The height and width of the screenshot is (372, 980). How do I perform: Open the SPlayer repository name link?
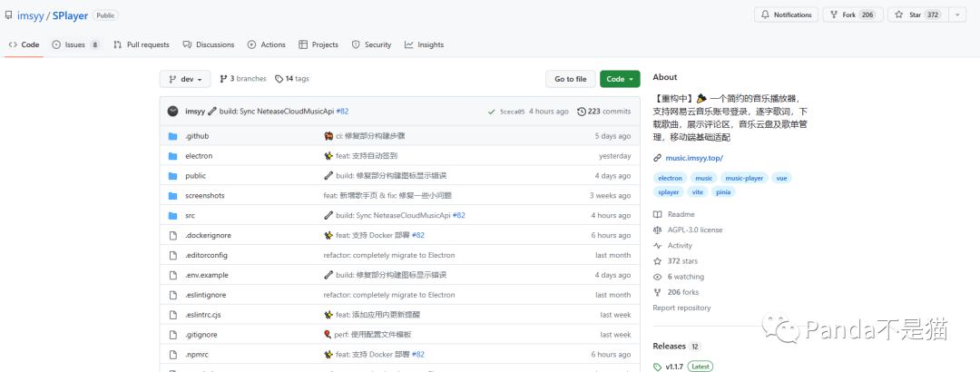71,15
